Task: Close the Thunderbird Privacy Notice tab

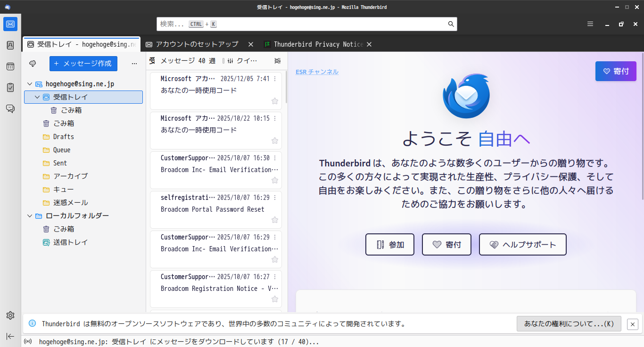Action: (369, 44)
